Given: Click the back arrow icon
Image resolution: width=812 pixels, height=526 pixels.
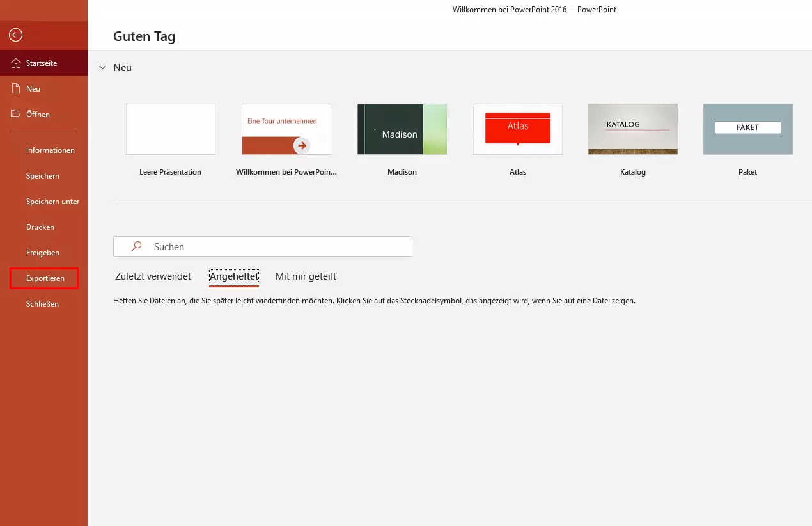Looking at the screenshot, I should coord(16,35).
